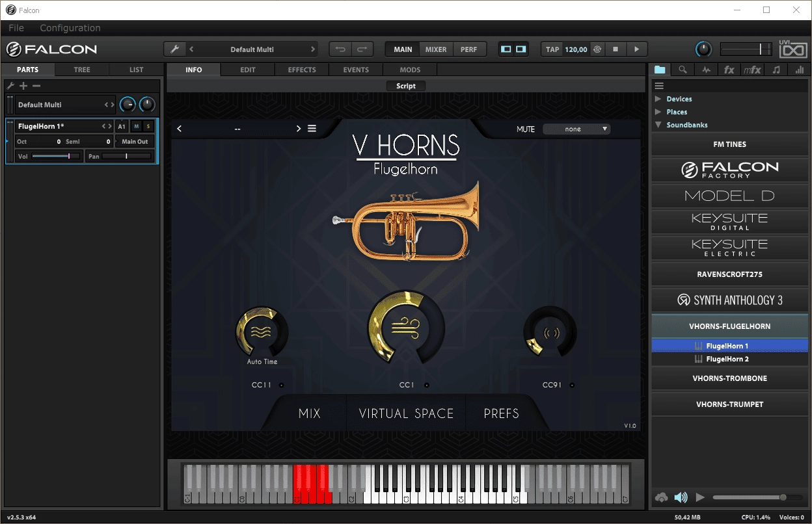Open the fx effects browser tab
The image size is (812, 524).
pos(729,70)
